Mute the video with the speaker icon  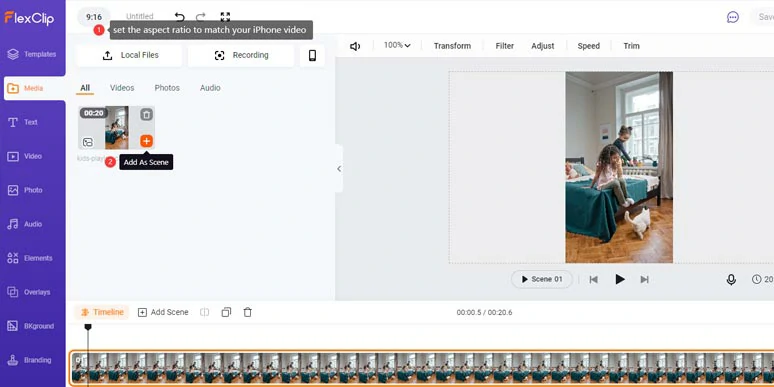tap(354, 46)
